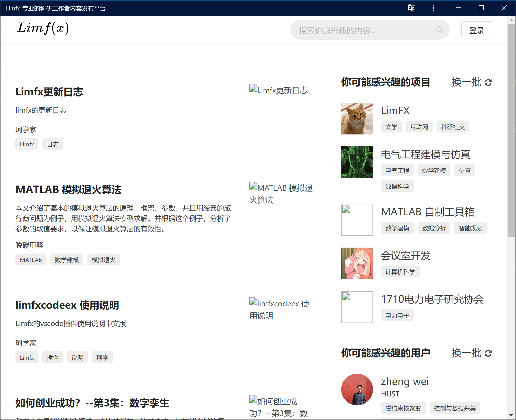Click the search magnifier icon
516x420 pixels.
pos(439,30)
